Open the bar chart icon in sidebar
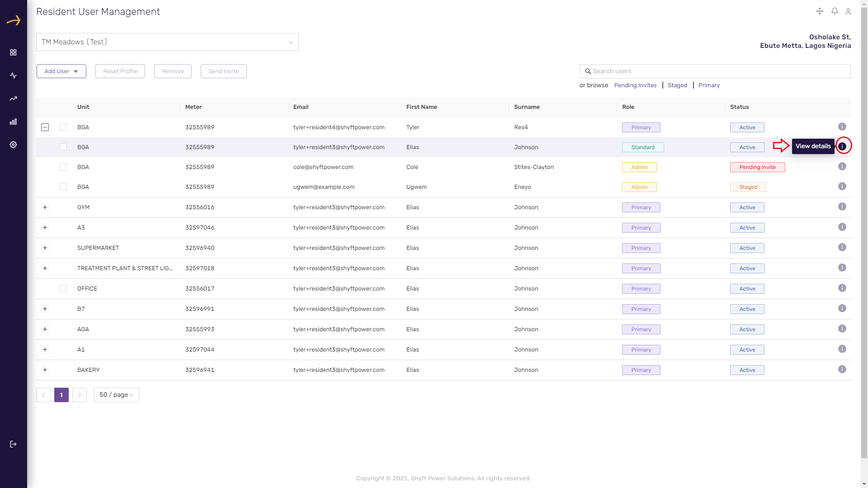Viewport: 868px width, 488px height. click(13, 122)
